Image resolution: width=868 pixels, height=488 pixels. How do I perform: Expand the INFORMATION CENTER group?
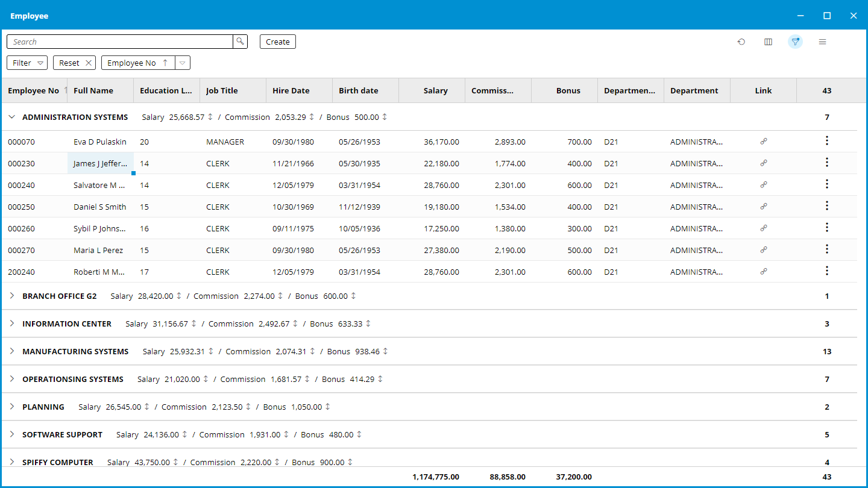click(x=11, y=324)
